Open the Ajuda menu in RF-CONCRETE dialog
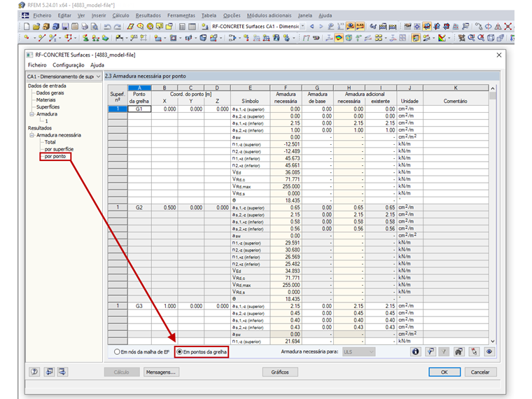532x399 pixels. click(97, 65)
